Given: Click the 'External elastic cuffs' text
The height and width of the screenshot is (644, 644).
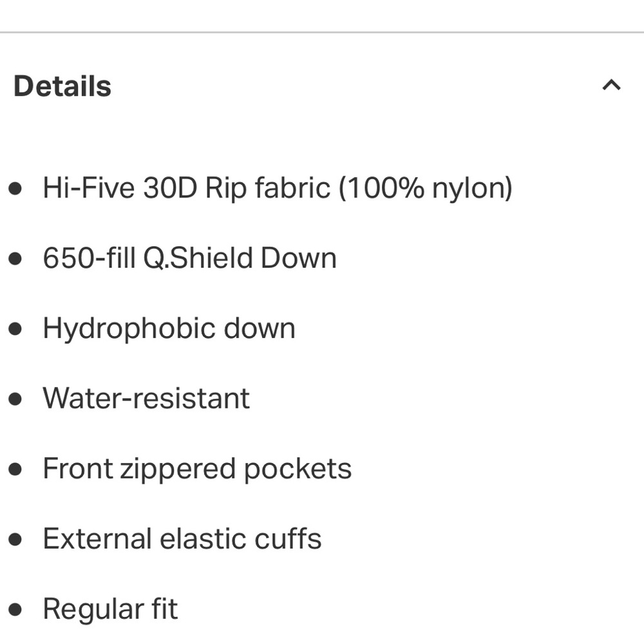Looking at the screenshot, I should pos(182,539).
